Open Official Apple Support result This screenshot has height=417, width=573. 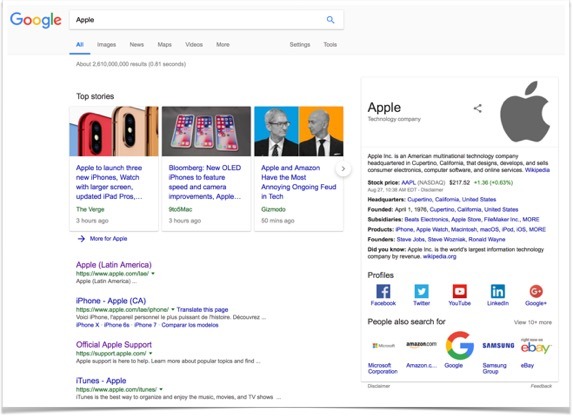[x=114, y=345]
